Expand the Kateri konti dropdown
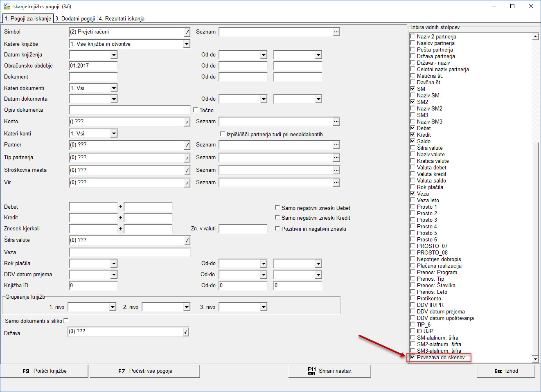Screen dimensions: 541x392 click(x=114, y=133)
